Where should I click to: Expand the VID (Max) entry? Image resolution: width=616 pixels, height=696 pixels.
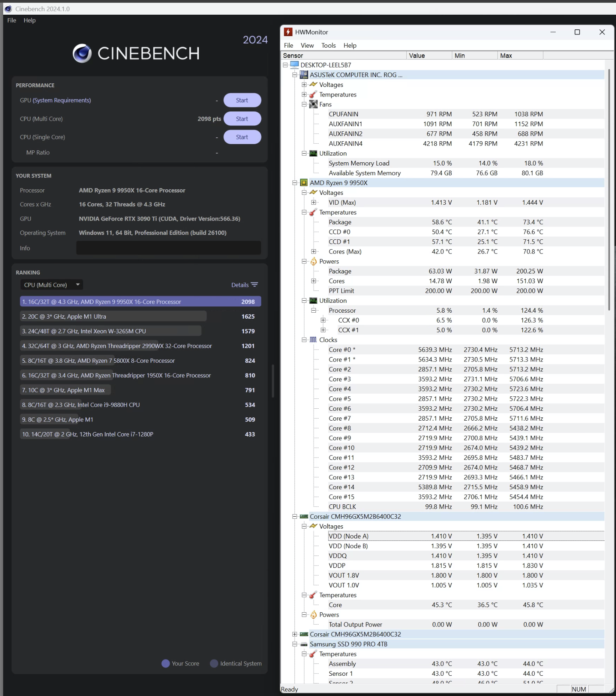[x=314, y=202]
